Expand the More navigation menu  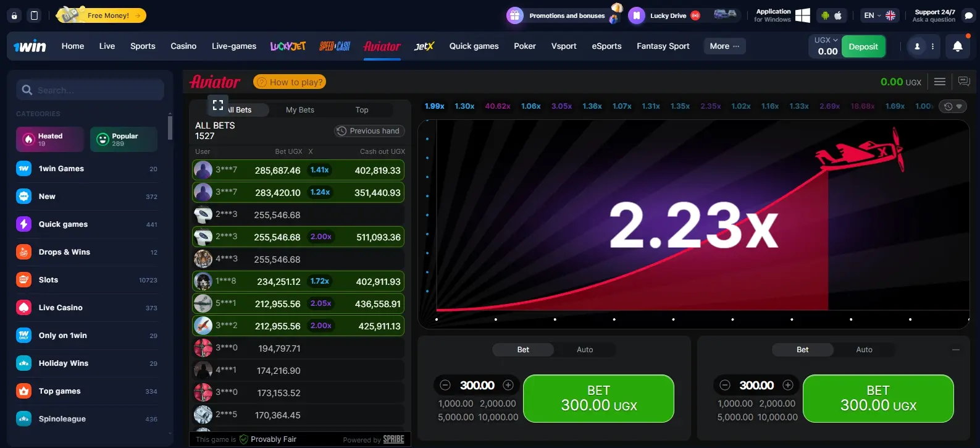[x=724, y=46]
